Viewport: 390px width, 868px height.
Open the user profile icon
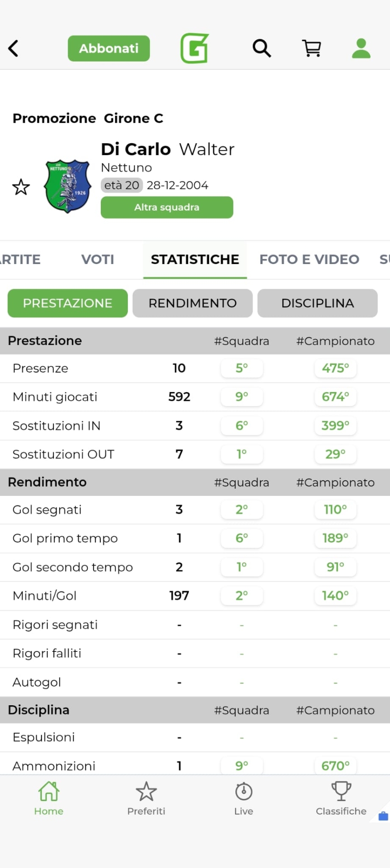tap(361, 48)
